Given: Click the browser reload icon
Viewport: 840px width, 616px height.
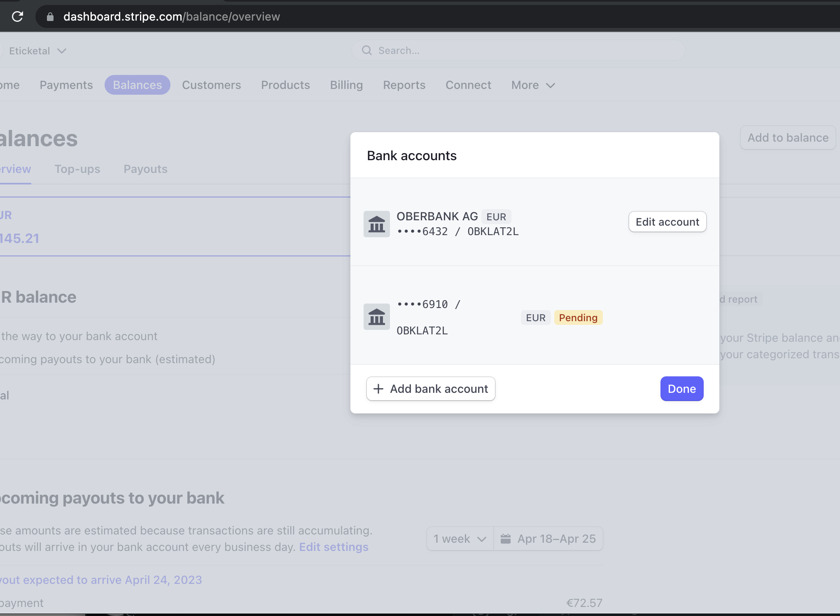Looking at the screenshot, I should (x=17, y=16).
